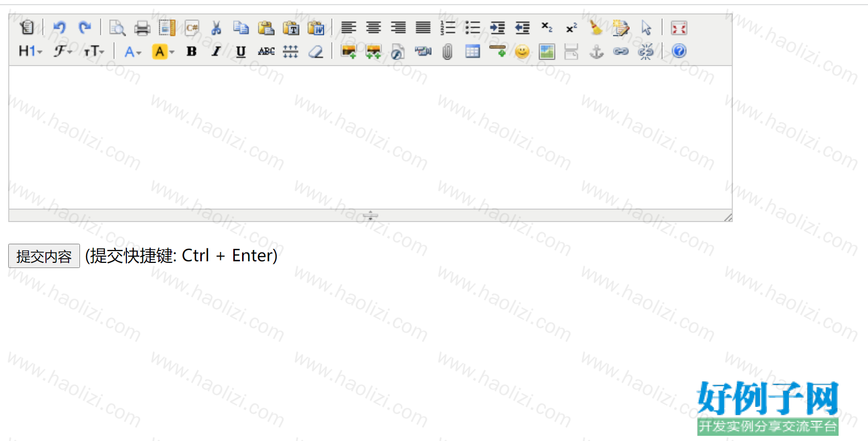
Task: Click inside the editor text area
Action: (370, 137)
